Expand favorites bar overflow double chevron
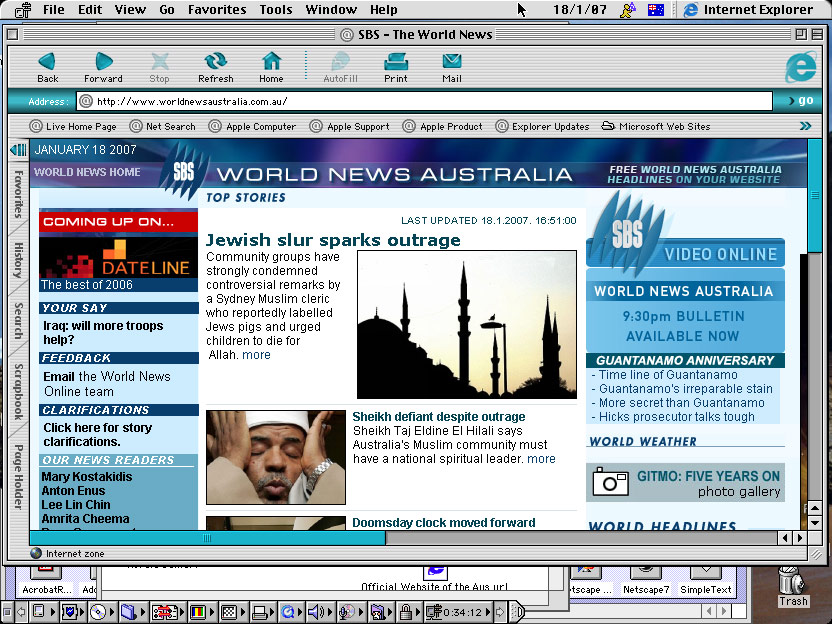This screenshot has height=624, width=832. (x=805, y=126)
